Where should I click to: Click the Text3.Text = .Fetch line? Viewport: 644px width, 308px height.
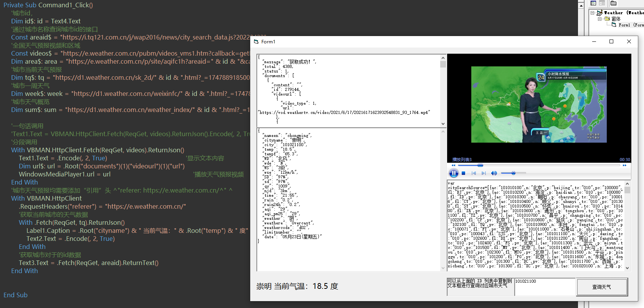click(x=89, y=263)
